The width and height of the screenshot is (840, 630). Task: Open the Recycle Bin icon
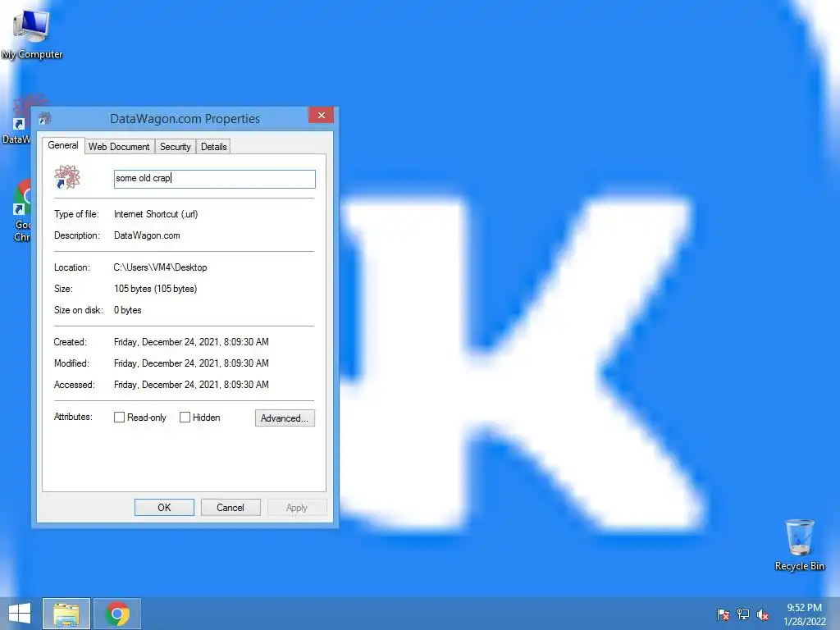(799, 545)
